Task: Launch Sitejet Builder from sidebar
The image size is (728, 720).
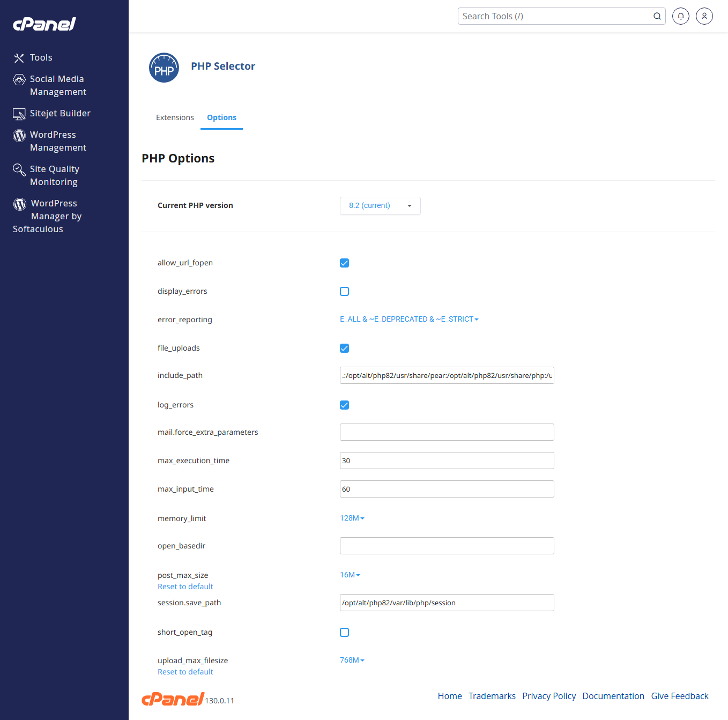Action: click(x=19, y=114)
